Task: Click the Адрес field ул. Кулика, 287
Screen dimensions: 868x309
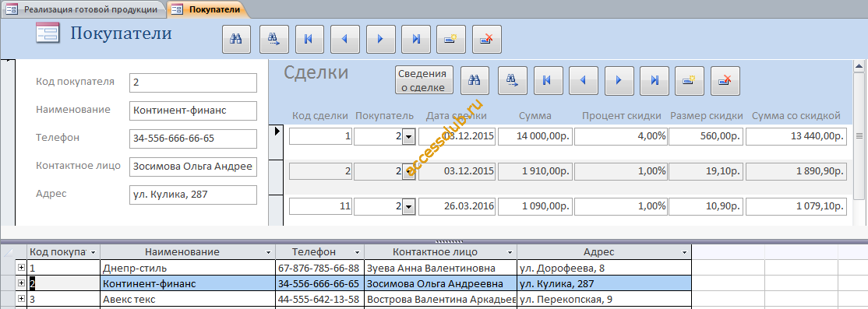Action: point(193,195)
